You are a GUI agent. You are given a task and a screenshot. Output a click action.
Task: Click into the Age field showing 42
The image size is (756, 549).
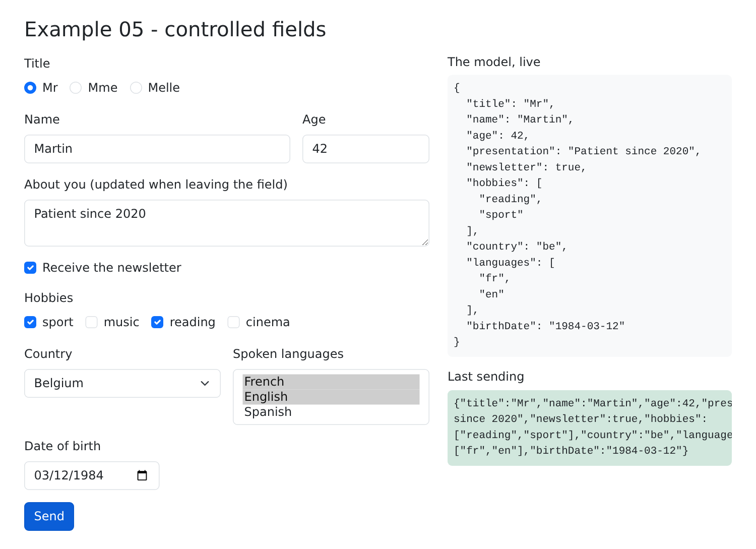click(366, 149)
